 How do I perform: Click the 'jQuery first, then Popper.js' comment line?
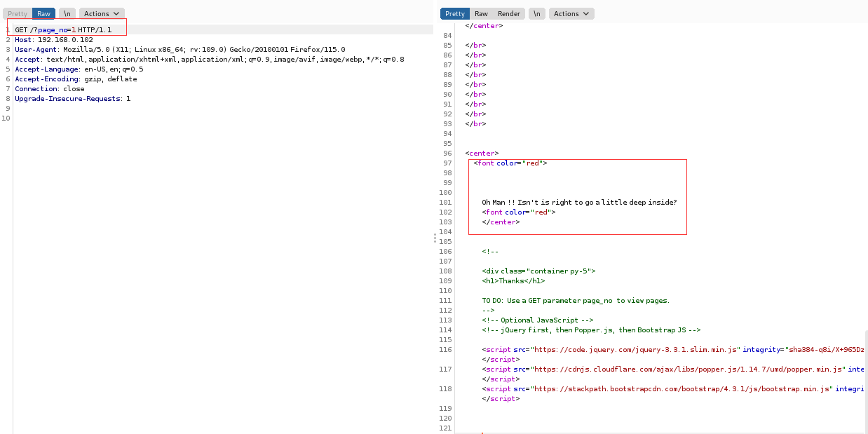pos(591,330)
